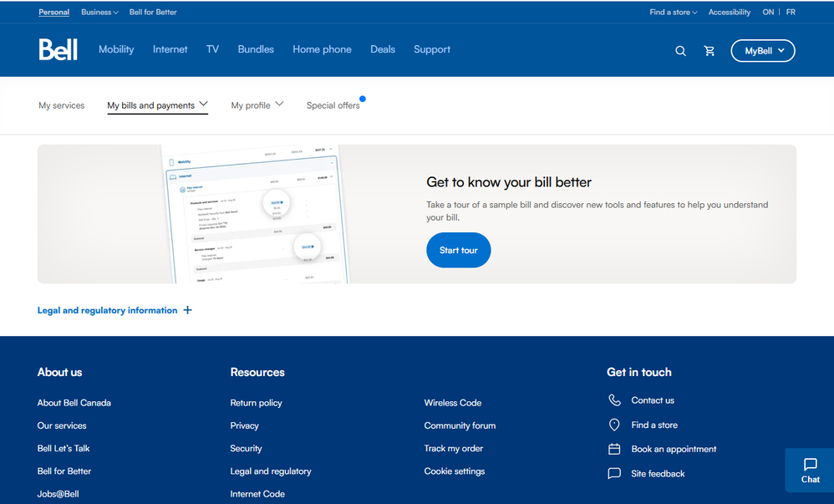Image resolution: width=834 pixels, height=504 pixels.
Task: Open the Mobility menu
Action: [116, 49]
